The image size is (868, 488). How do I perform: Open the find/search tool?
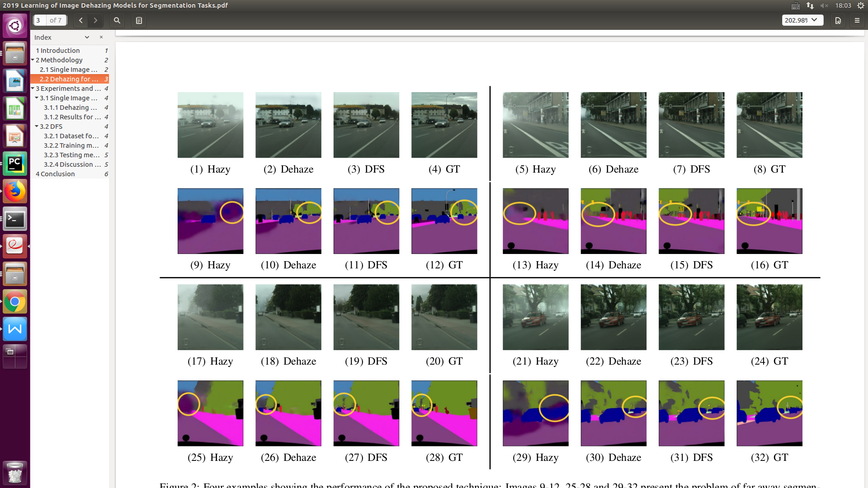[117, 20]
